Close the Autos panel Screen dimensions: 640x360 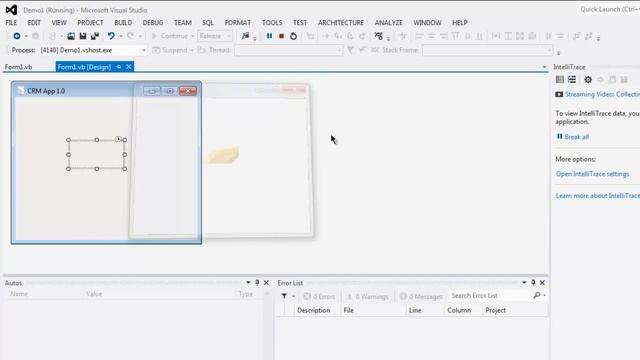267,282
